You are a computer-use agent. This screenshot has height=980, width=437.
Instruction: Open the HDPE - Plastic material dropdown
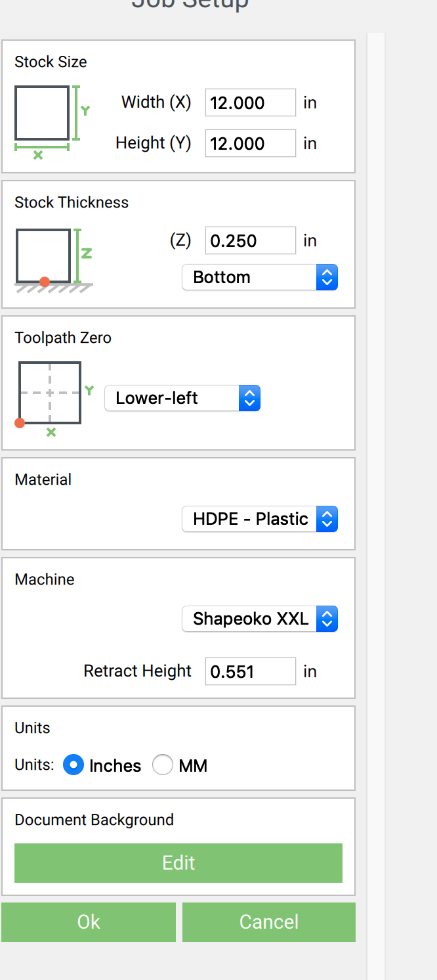click(259, 519)
